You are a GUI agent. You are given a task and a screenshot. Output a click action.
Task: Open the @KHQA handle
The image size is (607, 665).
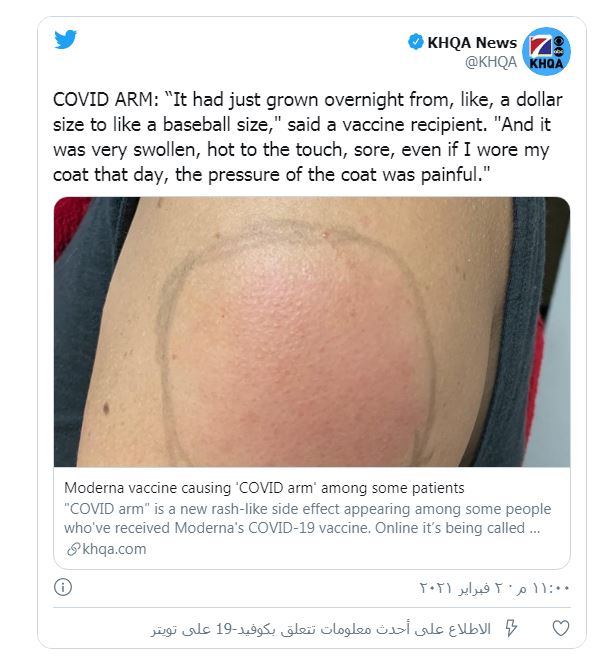(x=491, y=62)
